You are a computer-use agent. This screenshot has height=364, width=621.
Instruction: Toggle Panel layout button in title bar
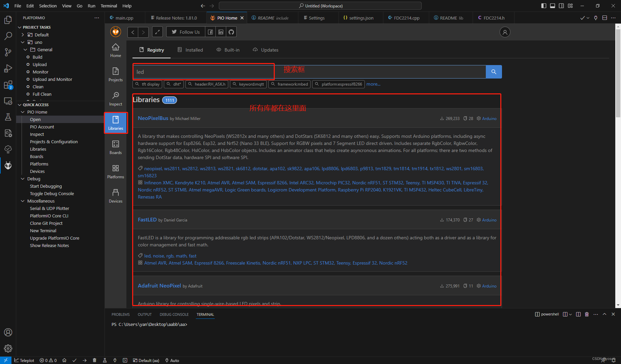tap(553, 6)
